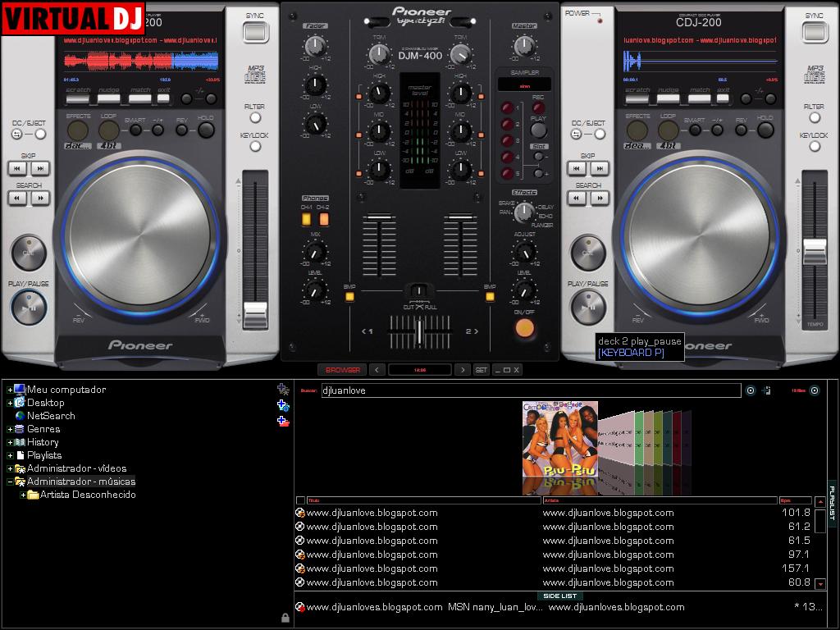Expand Artista Desconhecido folder
The height and width of the screenshot is (630, 840).
click(x=23, y=495)
